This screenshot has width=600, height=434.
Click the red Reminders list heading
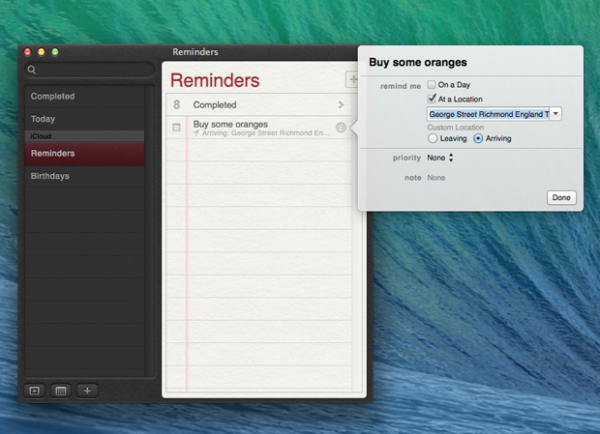click(x=215, y=80)
